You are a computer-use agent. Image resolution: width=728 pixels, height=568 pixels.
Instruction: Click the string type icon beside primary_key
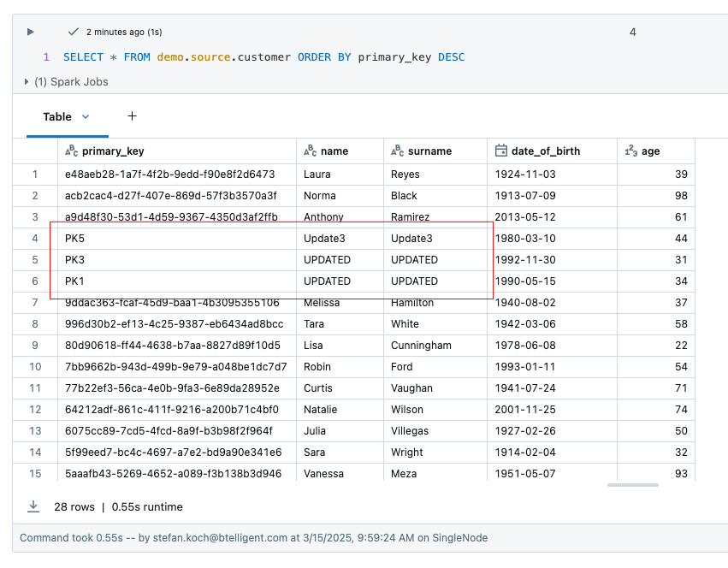(71, 151)
